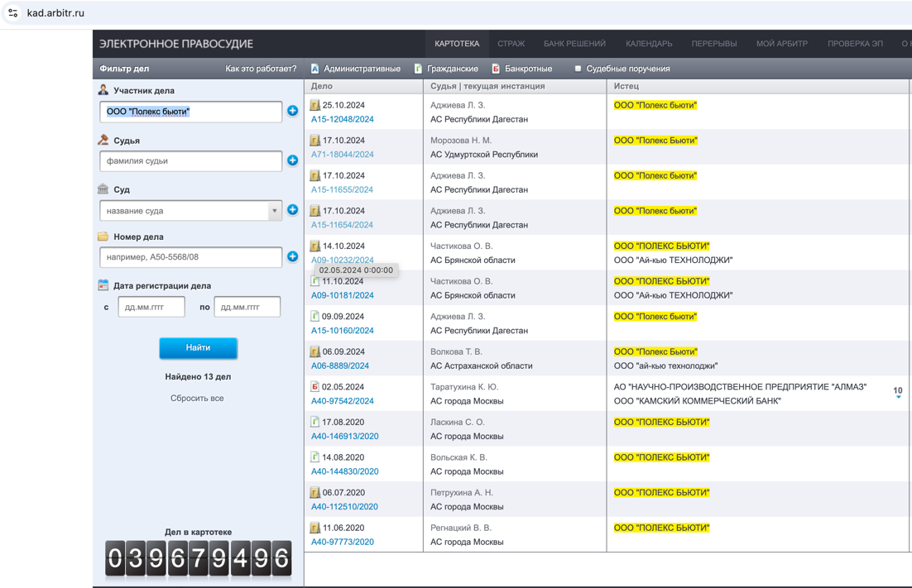This screenshot has width=912, height=588.
Task: Focus the judge surname field
Action: (191, 161)
